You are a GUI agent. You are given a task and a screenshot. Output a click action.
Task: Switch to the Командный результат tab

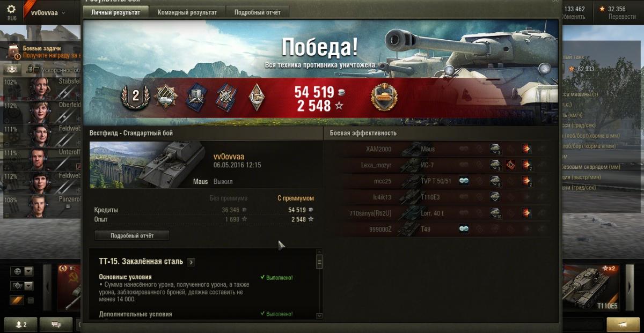tap(187, 12)
